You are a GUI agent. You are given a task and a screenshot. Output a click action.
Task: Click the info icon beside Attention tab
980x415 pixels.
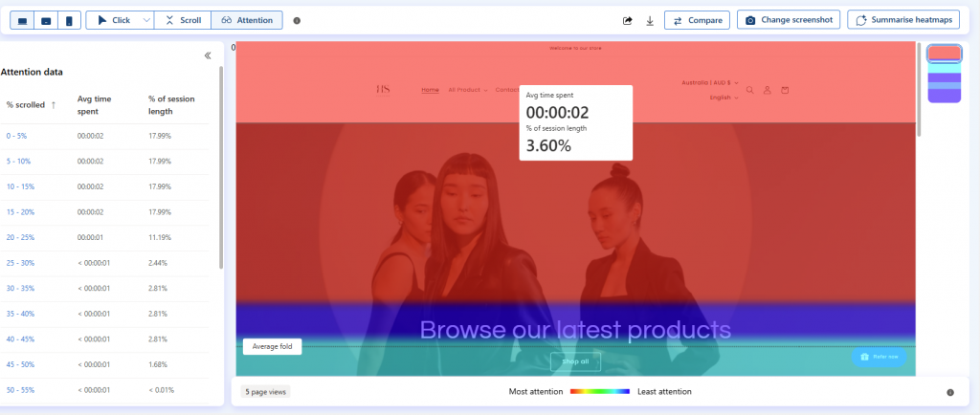pyautogui.click(x=297, y=20)
